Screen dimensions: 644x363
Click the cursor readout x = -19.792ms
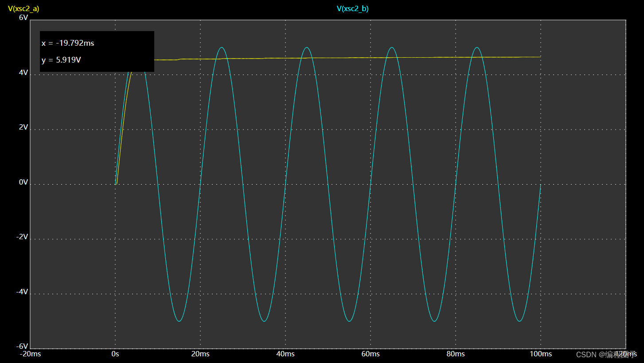pos(68,43)
